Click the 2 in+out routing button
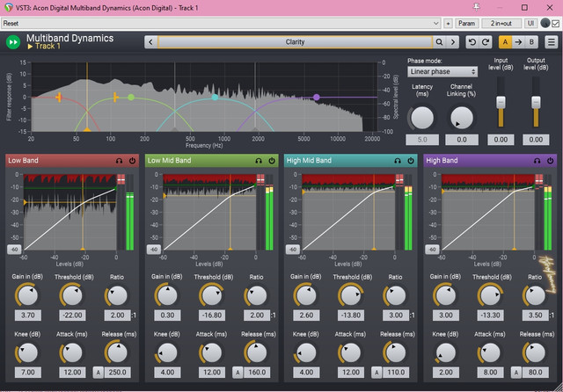Viewport: 563px width, 392px height. pos(501,24)
